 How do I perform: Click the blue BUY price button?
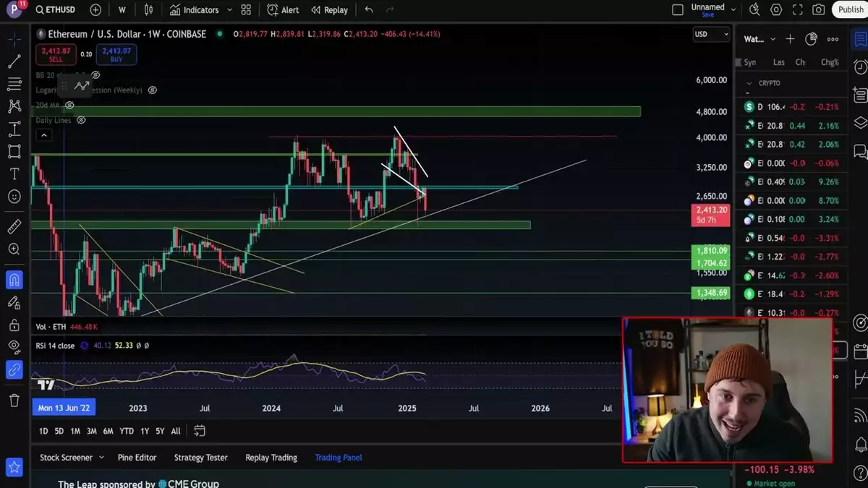tap(117, 55)
